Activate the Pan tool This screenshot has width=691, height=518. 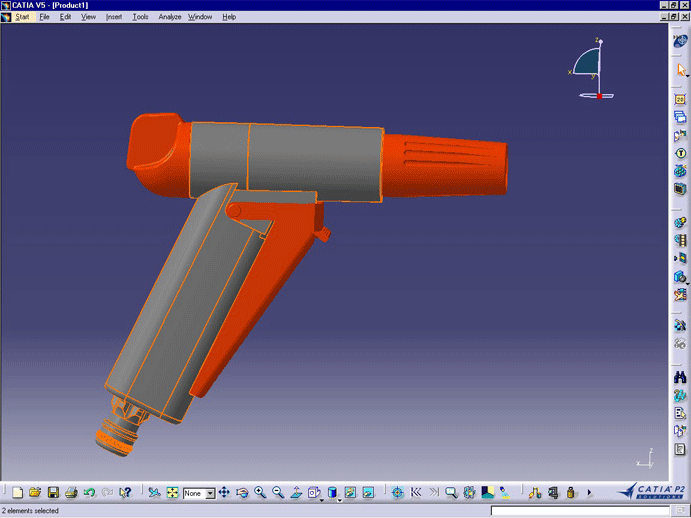coord(224,493)
